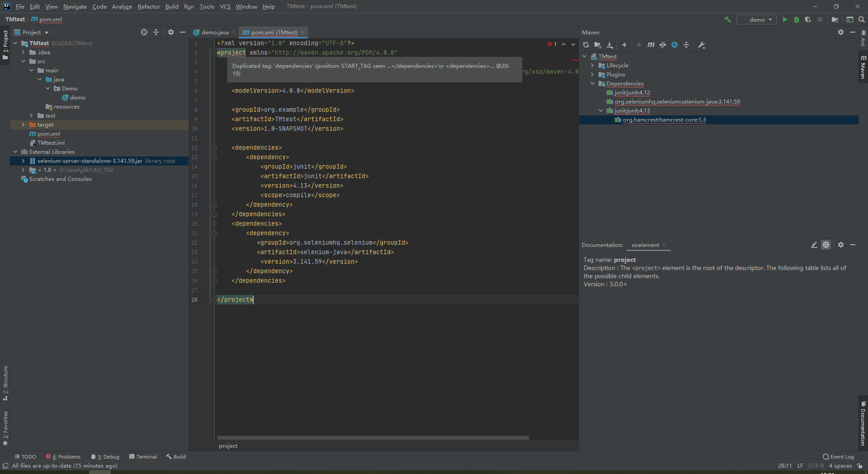Image resolution: width=868 pixels, height=474 pixels.
Task: Open Maven settings wrench
Action: [x=702, y=45]
